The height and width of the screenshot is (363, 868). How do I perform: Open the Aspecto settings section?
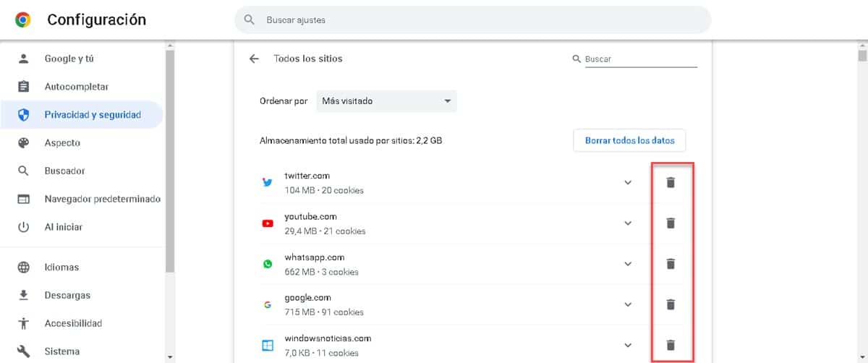coord(62,143)
